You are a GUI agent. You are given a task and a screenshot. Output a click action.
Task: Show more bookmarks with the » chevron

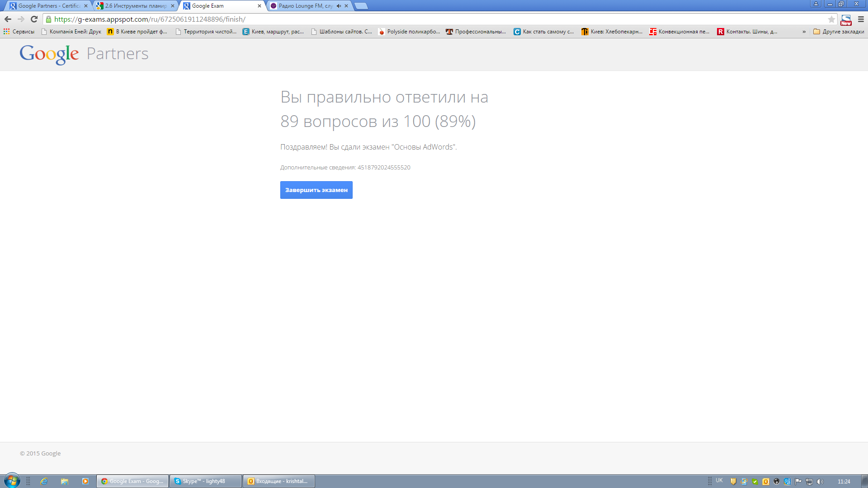pyautogui.click(x=804, y=32)
